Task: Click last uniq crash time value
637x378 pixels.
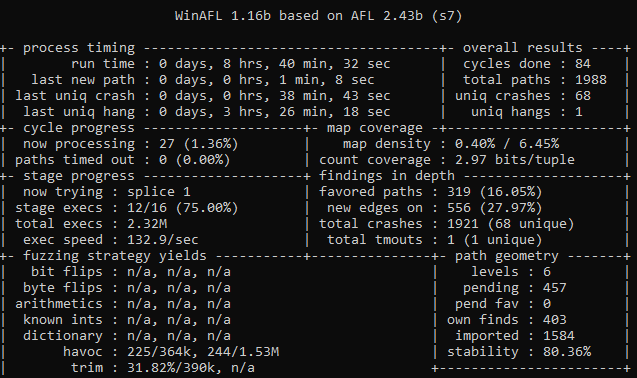Action: coord(274,96)
